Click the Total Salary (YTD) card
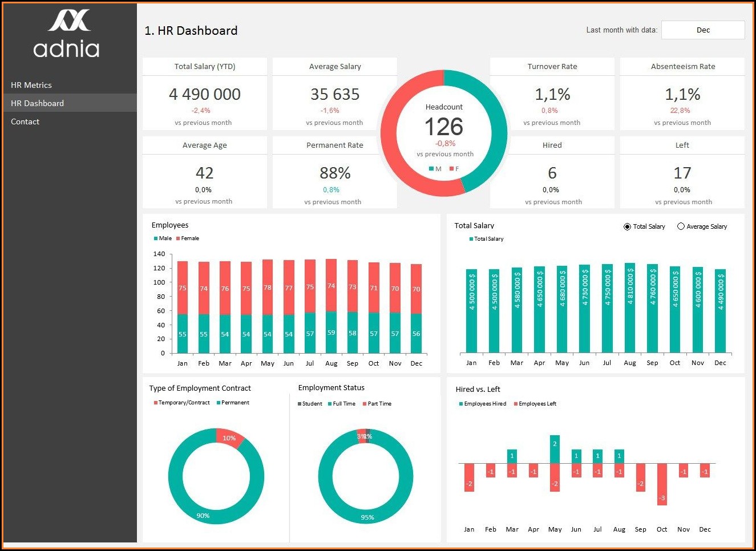756x551 pixels. (x=205, y=94)
